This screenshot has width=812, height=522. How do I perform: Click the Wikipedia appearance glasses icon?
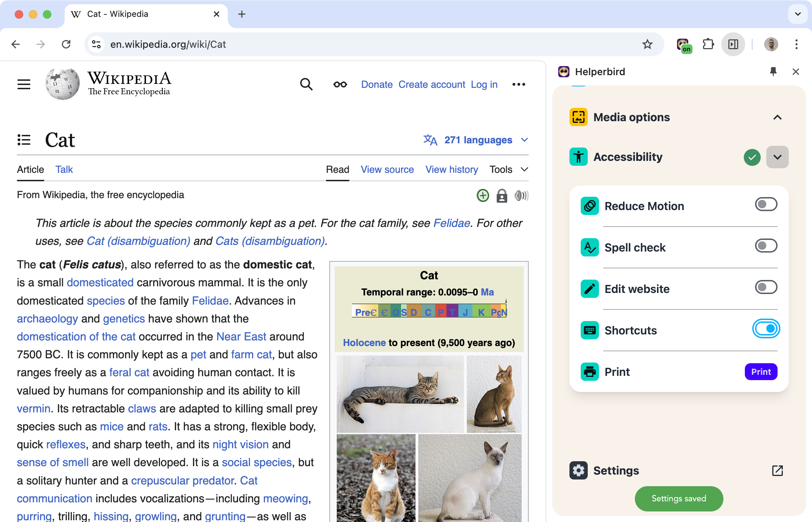tap(340, 84)
